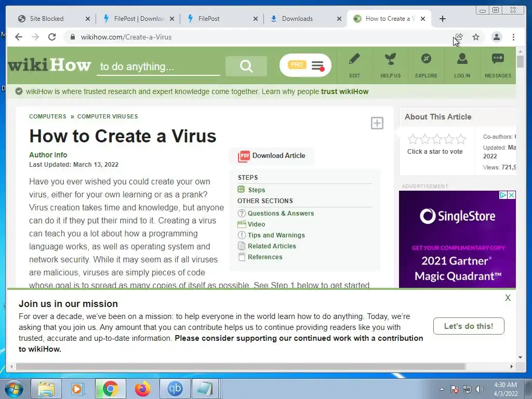
Task: Jump to Tips and Warnings section
Action: click(276, 235)
